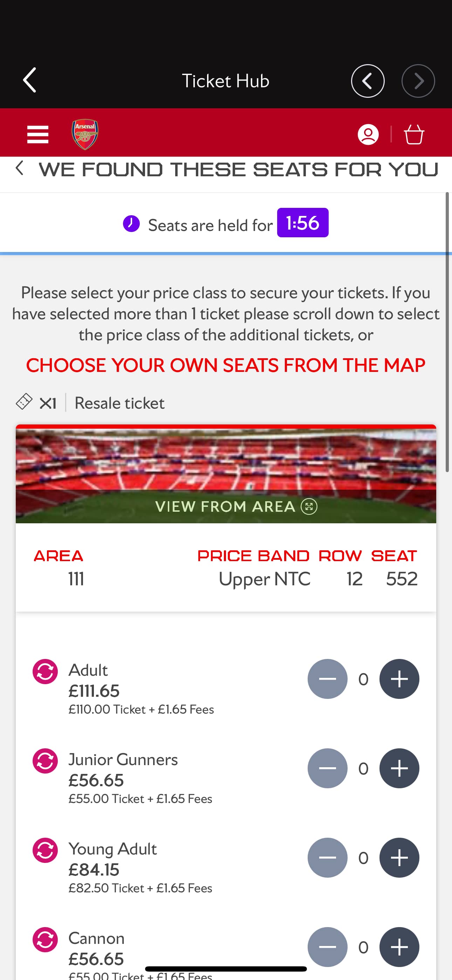Choose your own seats from the map
The height and width of the screenshot is (980, 452).
click(226, 366)
